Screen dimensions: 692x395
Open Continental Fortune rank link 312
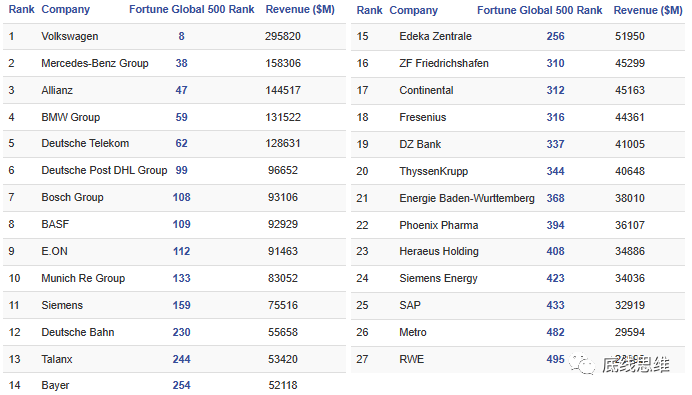555,90
